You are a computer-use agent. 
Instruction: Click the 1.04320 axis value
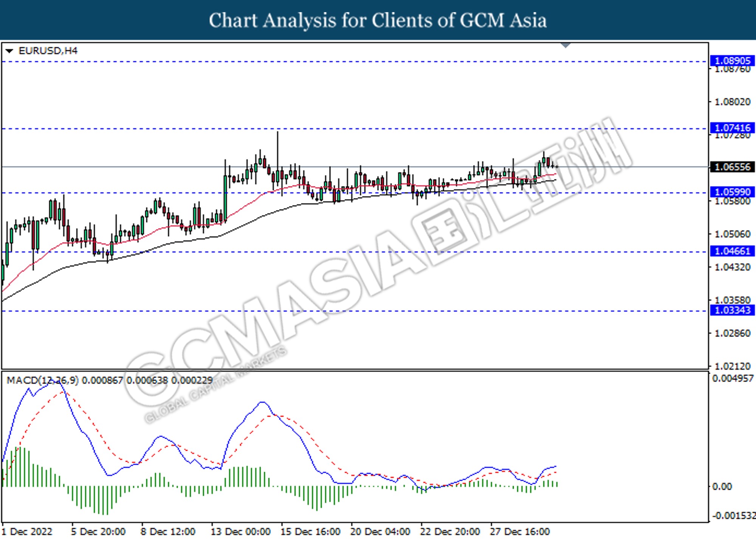(732, 267)
